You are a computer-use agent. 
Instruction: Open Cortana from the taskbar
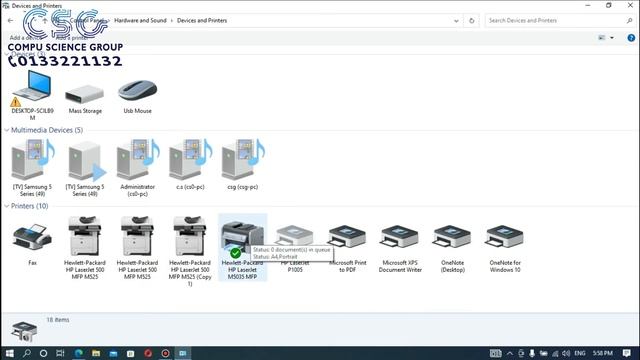pyautogui.click(x=44, y=353)
